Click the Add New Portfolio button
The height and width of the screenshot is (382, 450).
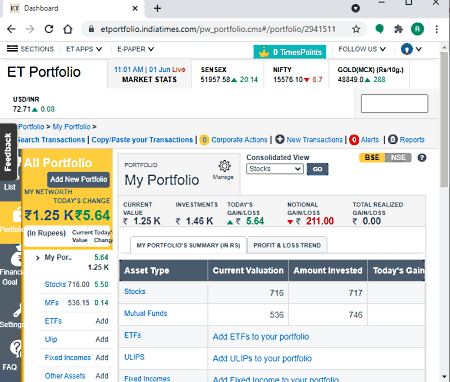pos(79,179)
